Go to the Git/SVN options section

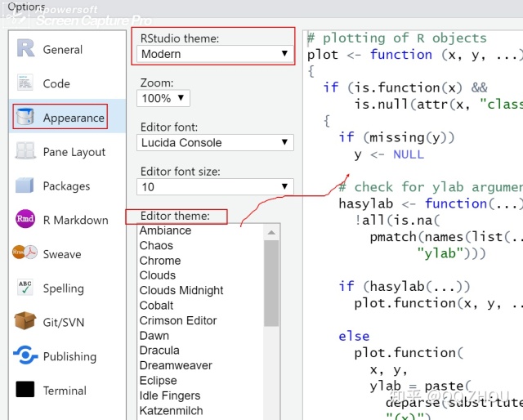(x=67, y=322)
